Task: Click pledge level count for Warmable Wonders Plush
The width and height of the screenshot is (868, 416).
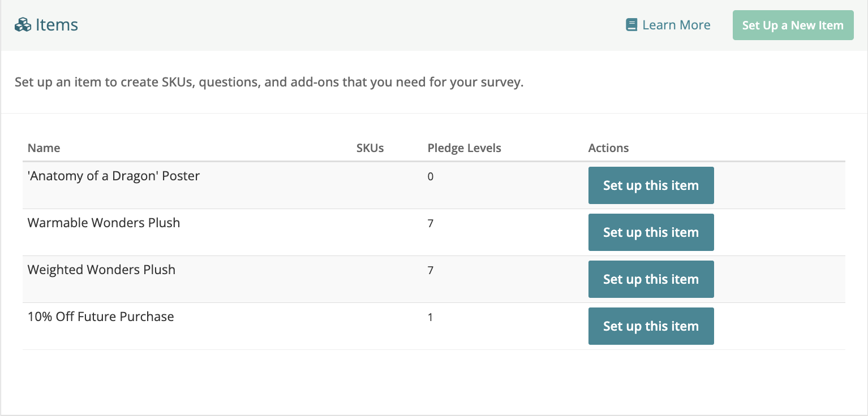Action: (431, 223)
